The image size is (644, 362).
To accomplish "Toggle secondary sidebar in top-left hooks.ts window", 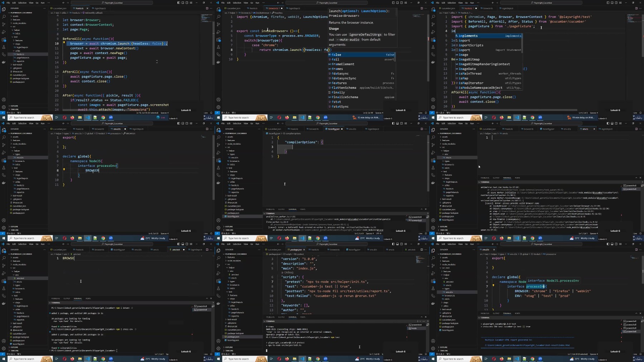I will click(186, 3).
